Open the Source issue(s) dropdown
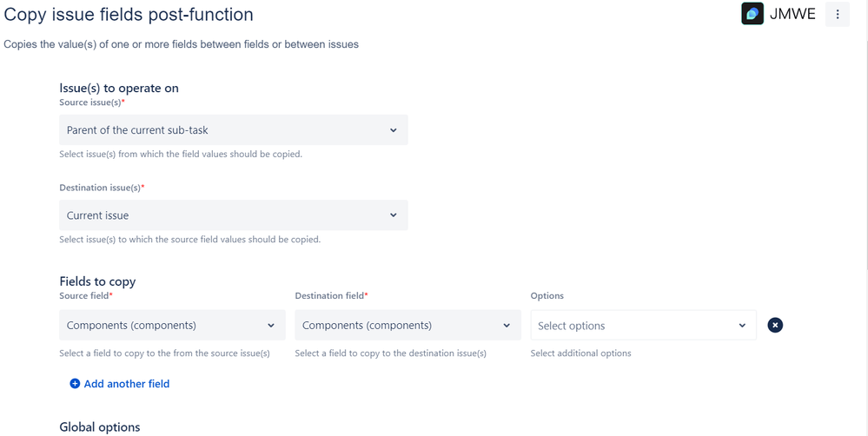This screenshot has width=868, height=436. (233, 130)
